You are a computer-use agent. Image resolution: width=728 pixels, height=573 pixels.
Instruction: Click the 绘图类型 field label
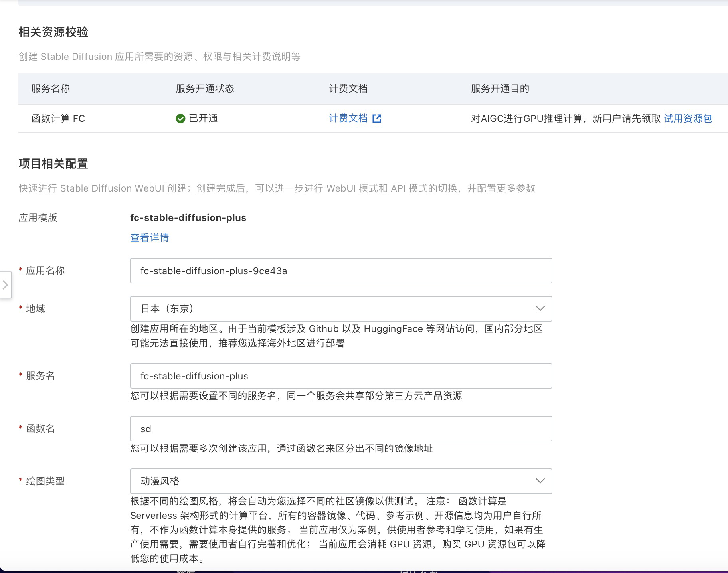45,481
